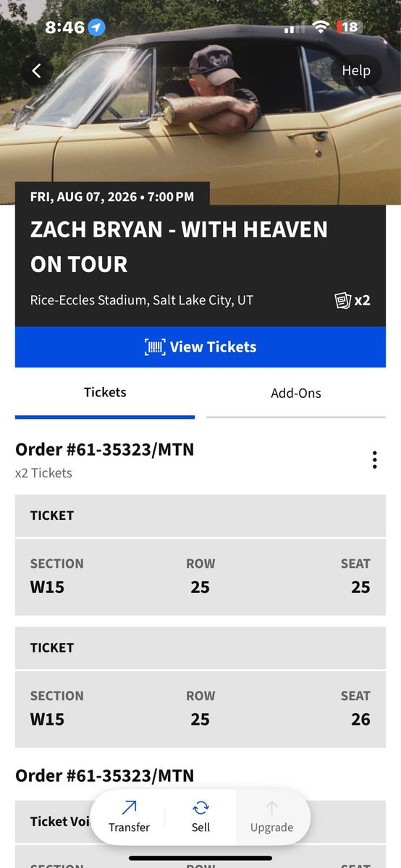Switch to the Add-Ons tab

pos(296,393)
